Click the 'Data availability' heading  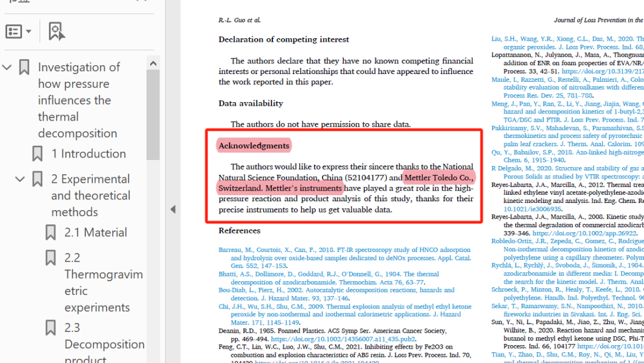[x=250, y=103]
